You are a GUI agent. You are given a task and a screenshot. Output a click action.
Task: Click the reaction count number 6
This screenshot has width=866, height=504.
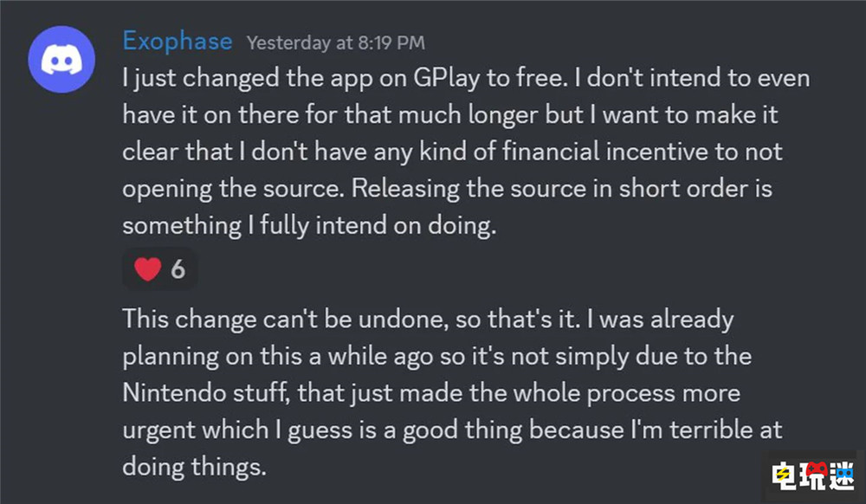click(178, 269)
